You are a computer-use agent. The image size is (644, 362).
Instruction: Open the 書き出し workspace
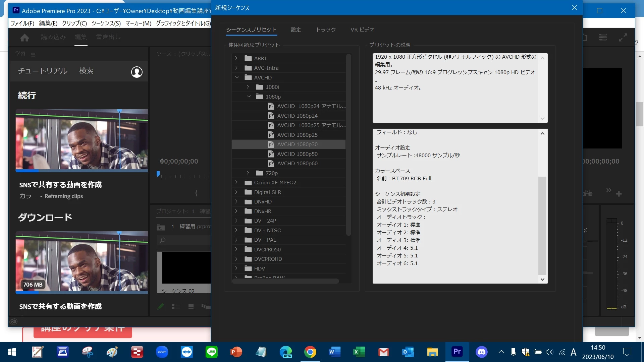coord(108,37)
